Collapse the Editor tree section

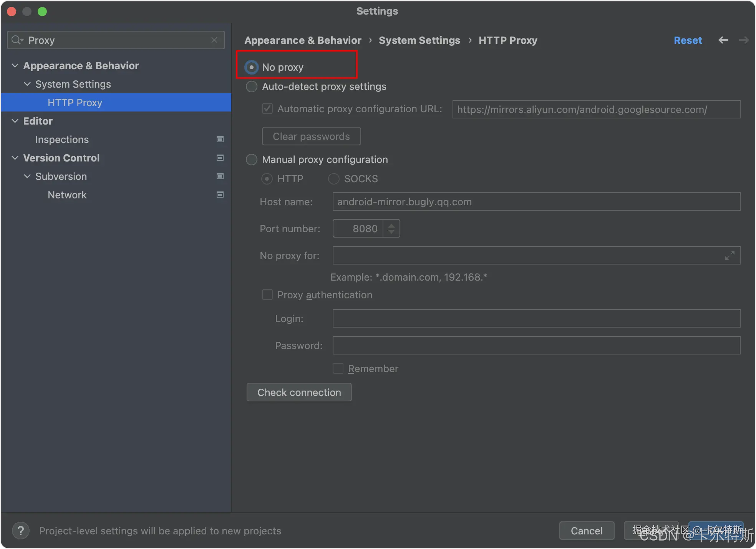[15, 121]
